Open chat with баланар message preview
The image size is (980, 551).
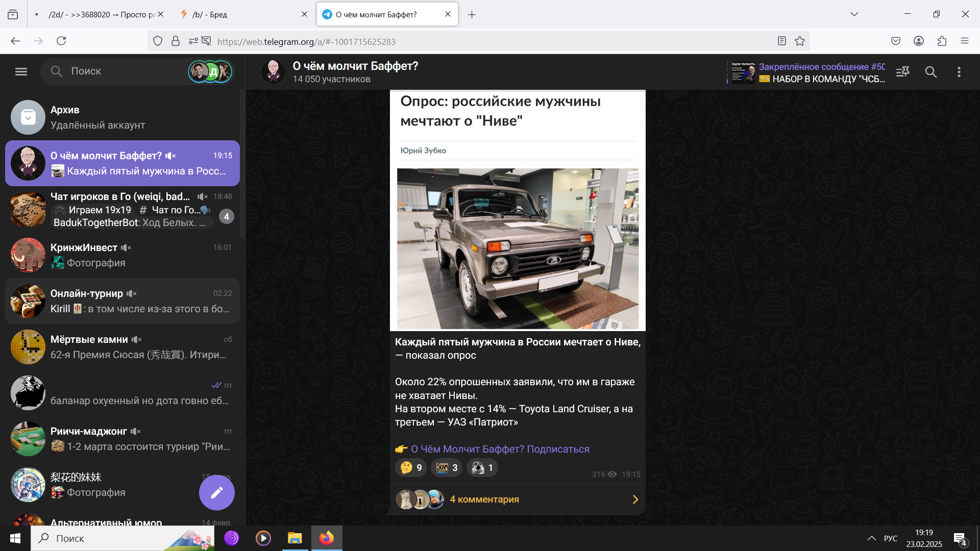[x=122, y=393]
